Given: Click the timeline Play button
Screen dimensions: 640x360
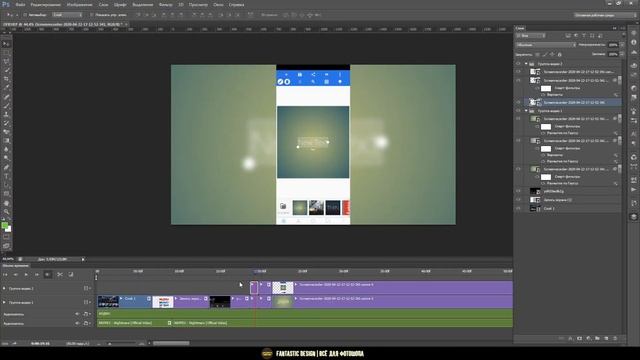Looking at the screenshot, I should tap(26, 275).
